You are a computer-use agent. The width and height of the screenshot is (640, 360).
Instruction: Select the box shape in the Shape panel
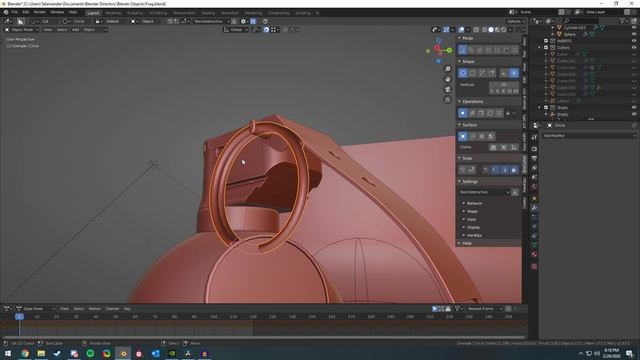point(472,73)
